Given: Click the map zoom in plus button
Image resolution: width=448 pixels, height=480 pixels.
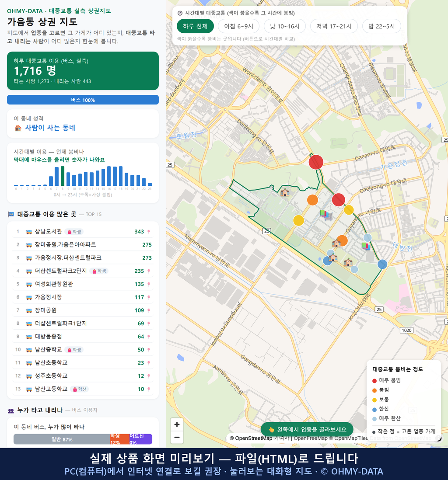Looking at the screenshot, I should tap(177, 424).
